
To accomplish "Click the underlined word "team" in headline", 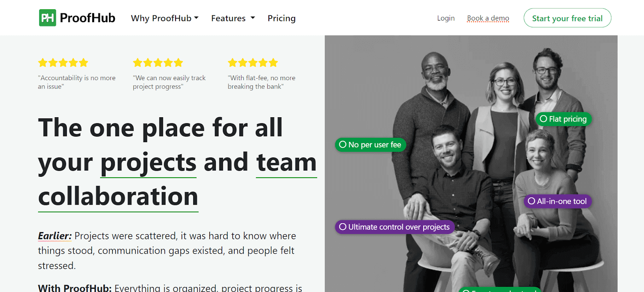I will 287,162.
